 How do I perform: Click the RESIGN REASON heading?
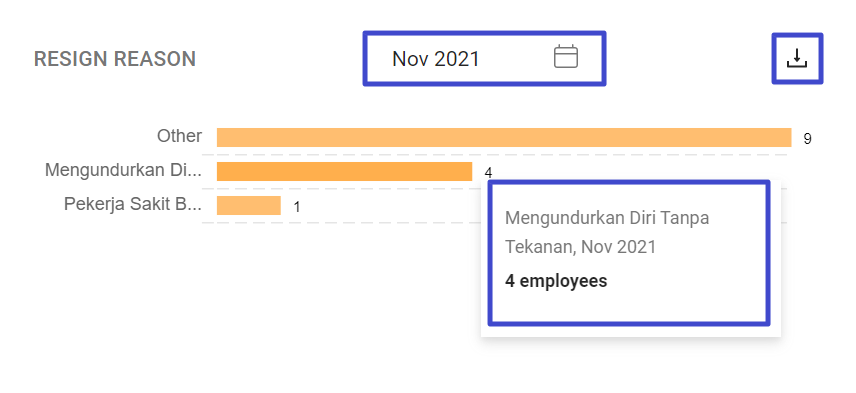[115, 59]
